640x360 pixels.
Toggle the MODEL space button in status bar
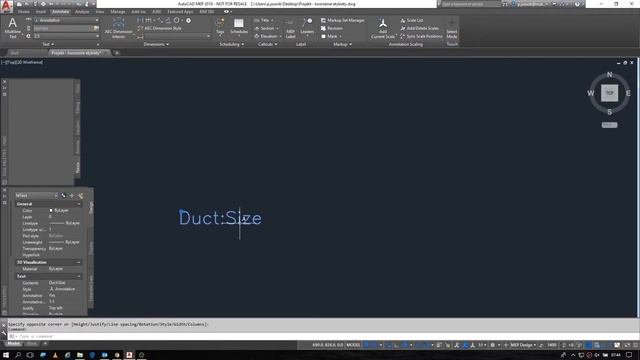click(x=353, y=345)
